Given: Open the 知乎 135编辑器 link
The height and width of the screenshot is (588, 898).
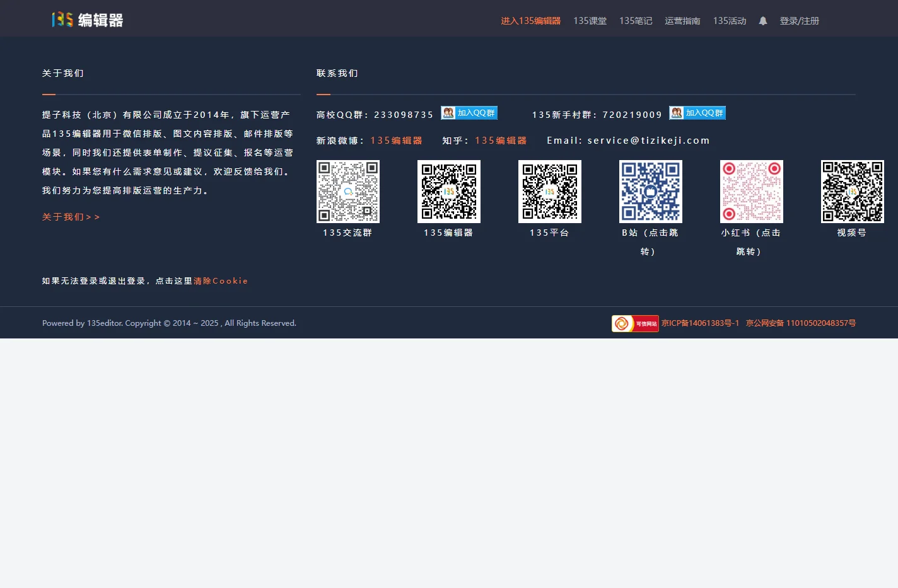Looking at the screenshot, I should 501,141.
